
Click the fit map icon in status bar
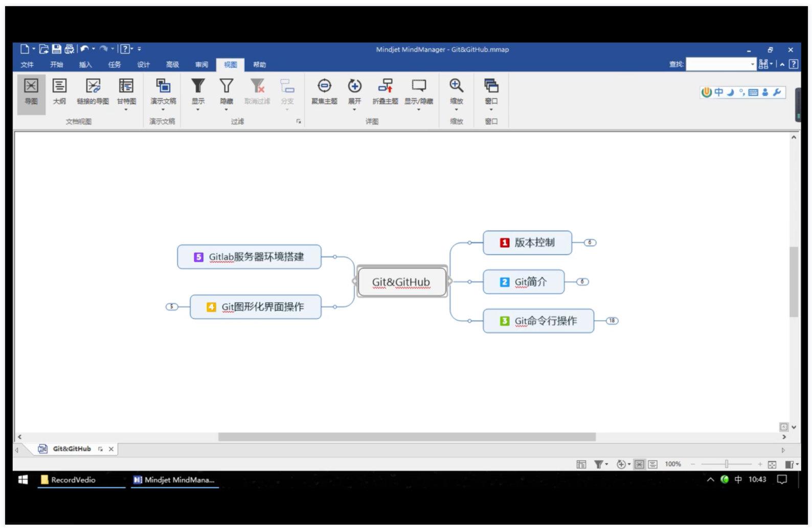pos(772,465)
